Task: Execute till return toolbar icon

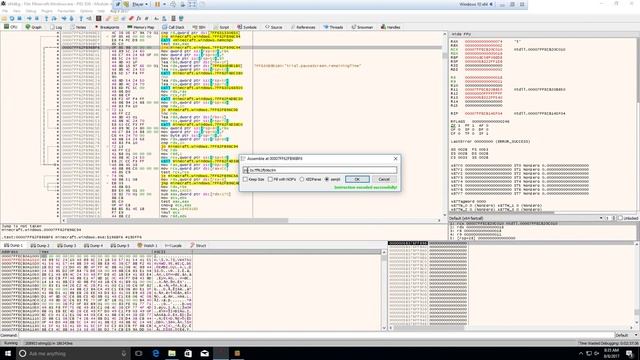Action: click(81, 18)
